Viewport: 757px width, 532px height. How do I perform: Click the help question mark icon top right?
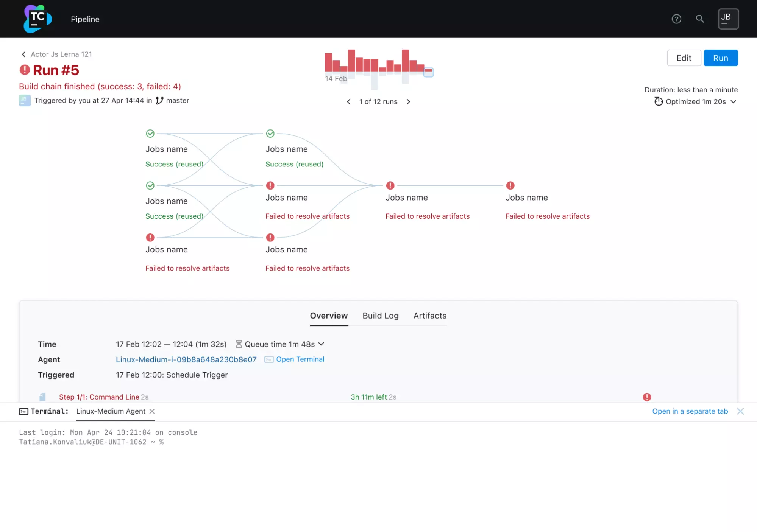coord(677,19)
